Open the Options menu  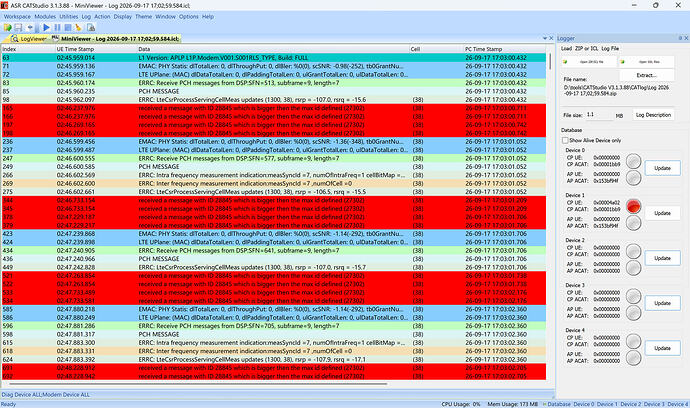pos(188,16)
